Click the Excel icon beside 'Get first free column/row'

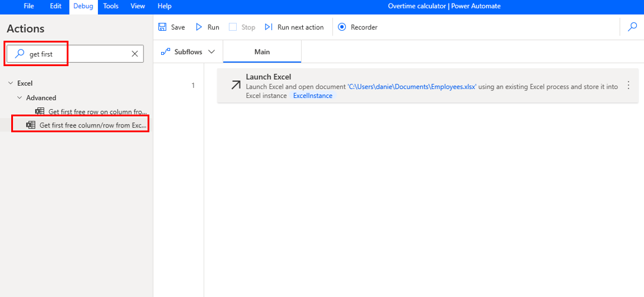coord(31,125)
